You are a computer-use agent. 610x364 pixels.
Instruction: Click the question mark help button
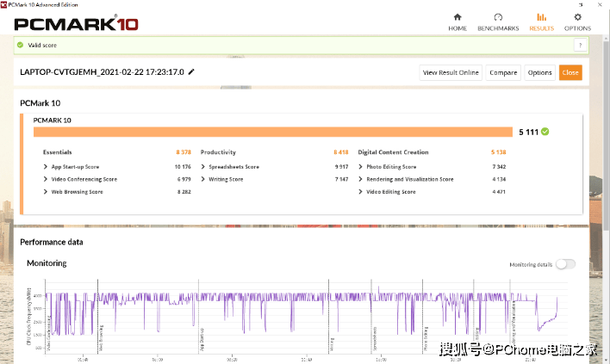580,45
